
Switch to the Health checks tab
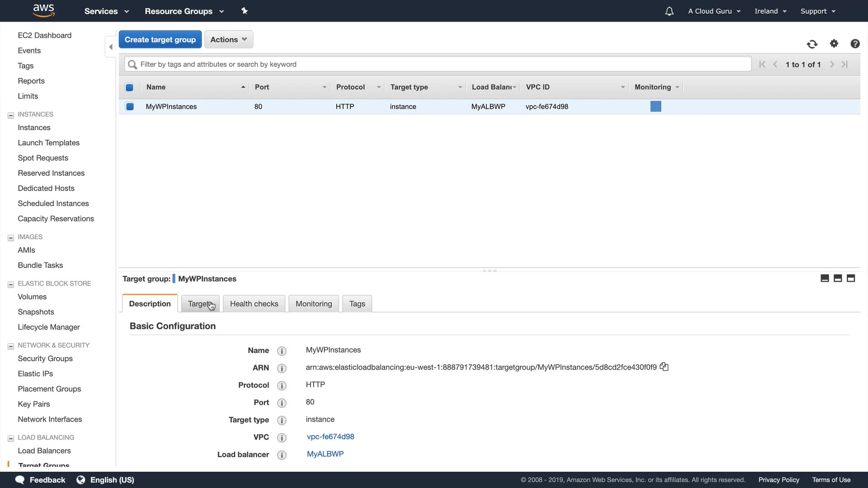pyautogui.click(x=254, y=304)
